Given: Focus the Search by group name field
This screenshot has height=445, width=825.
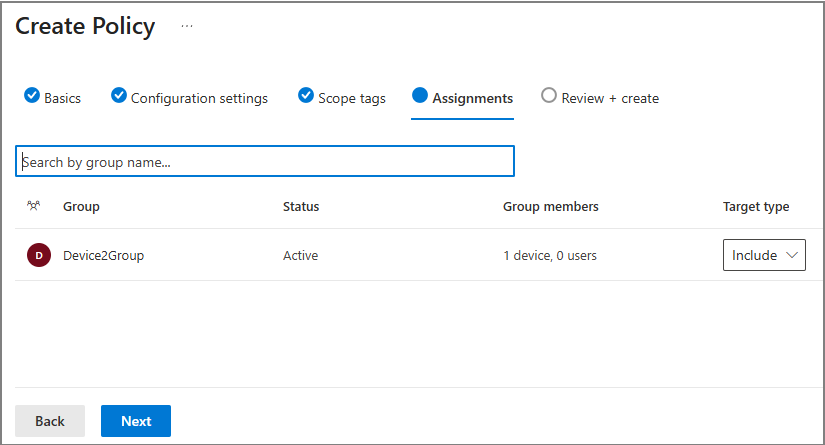Looking at the screenshot, I should click(265, 161).
